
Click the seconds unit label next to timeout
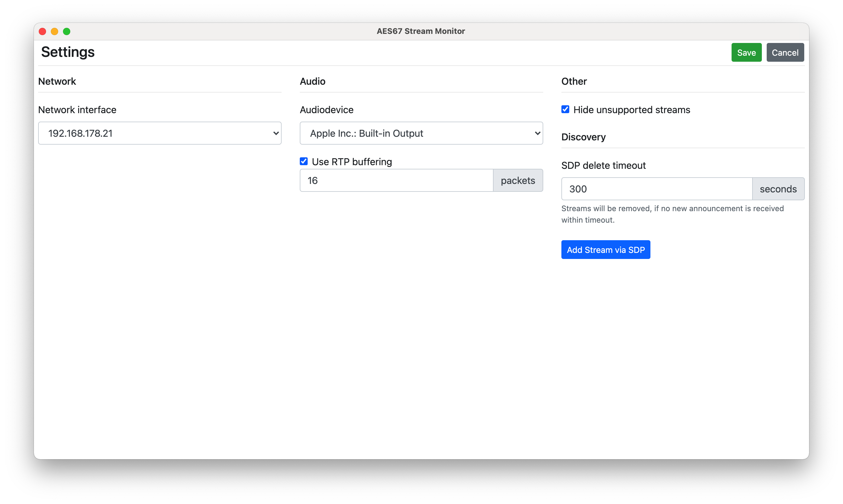[x=778, y=189]
